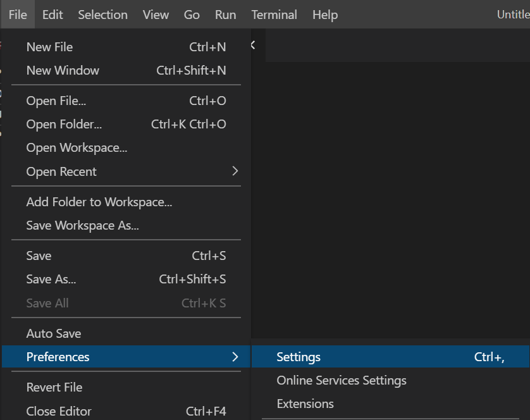Image resolution: width=530 pixels, height=420 pixels.
Task: Open the Terminal menu
Action: 274,15
